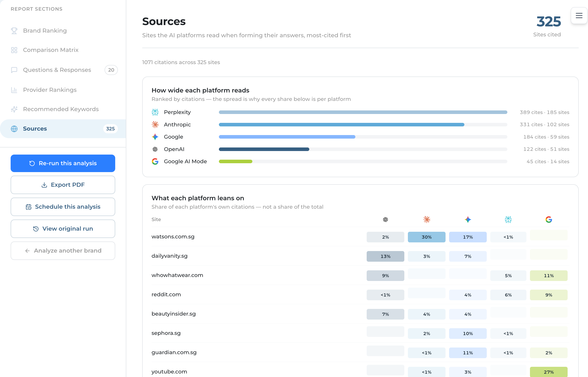Go to Questions & Responses section

63,70
